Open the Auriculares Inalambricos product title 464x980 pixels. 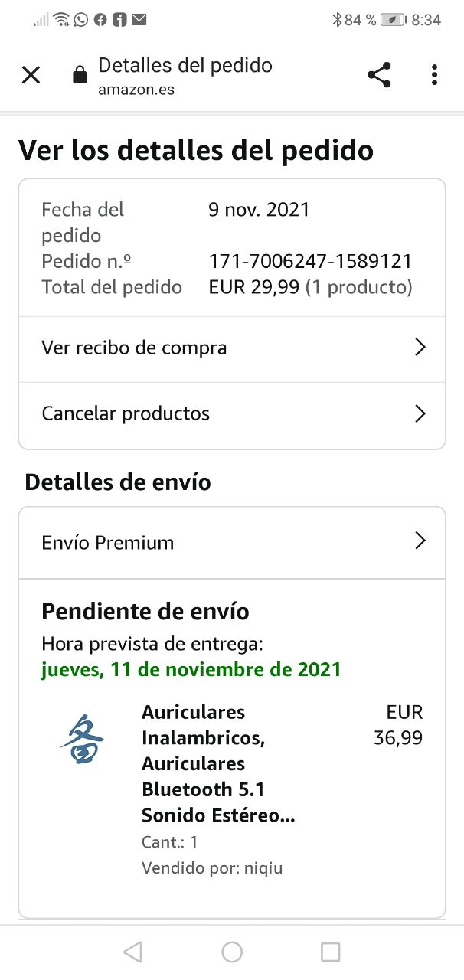point(218,763)
